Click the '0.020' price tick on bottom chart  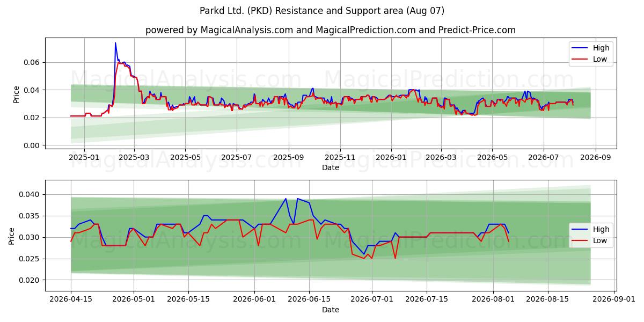(30, 280)
